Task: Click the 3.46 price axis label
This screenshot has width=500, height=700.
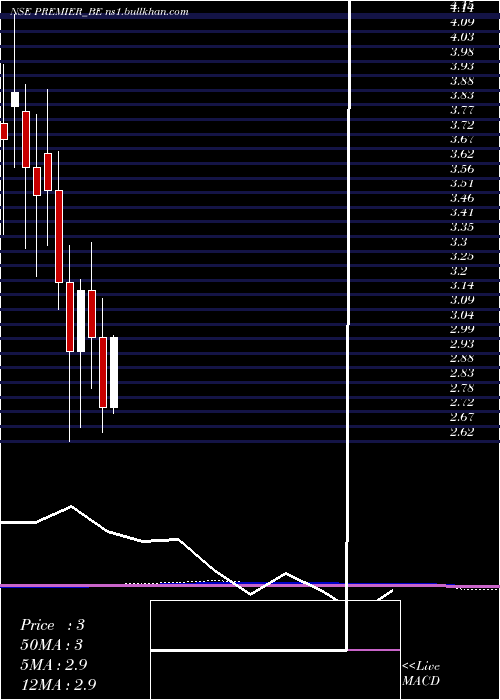Action: pyautogui.click(x=462, y=198)
